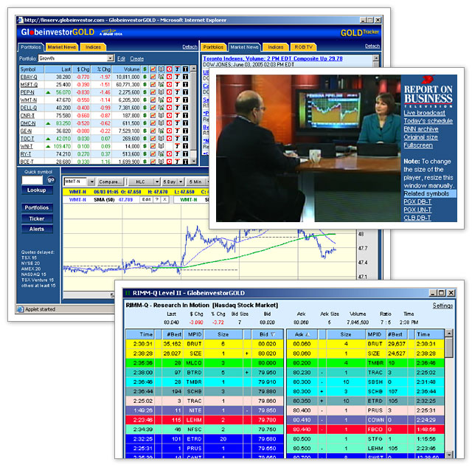Select the Market News tab in left pane
The image size is (472, 476).
(61, 47)
